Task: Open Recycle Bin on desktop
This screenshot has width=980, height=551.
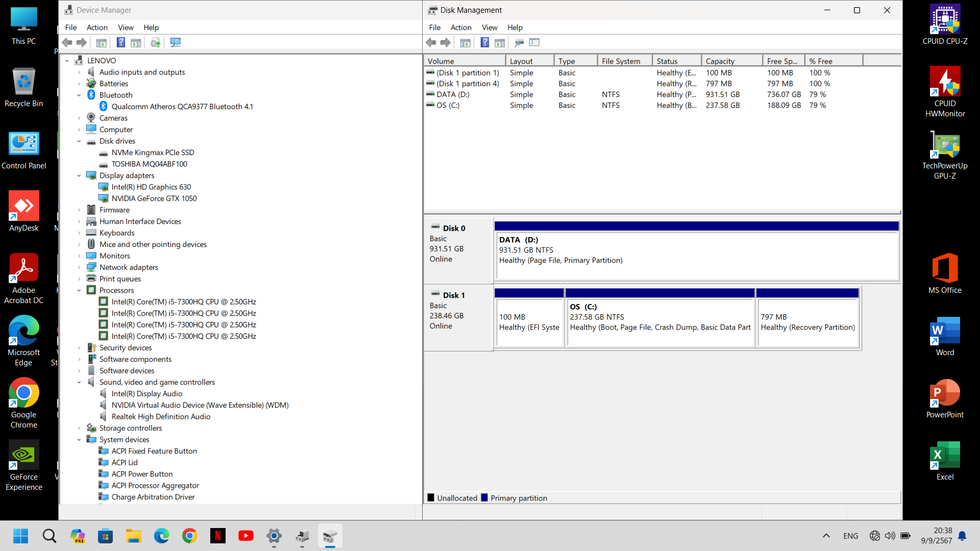Action: click(23, 87)
